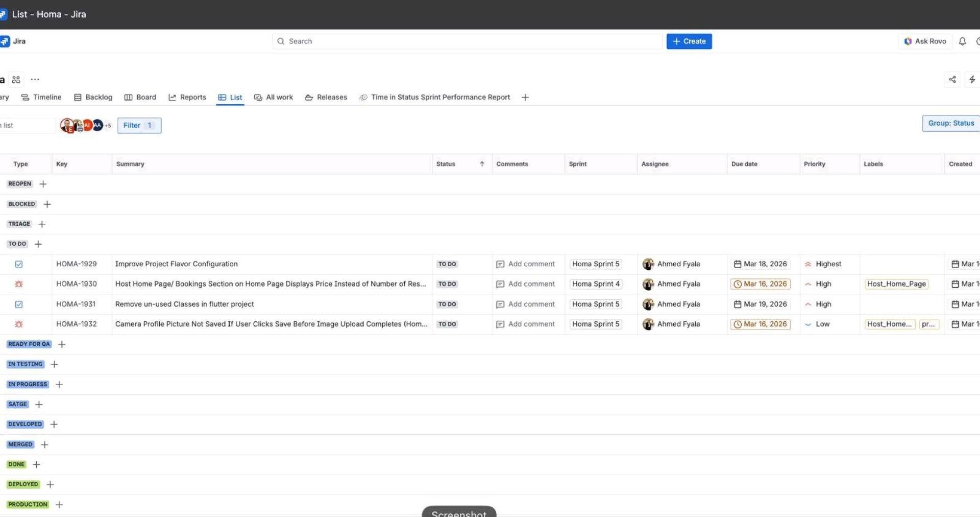Click the bug type icon for HOMA-1930
Viewport: 980px width, 517px height.
[x=19, y=284]
